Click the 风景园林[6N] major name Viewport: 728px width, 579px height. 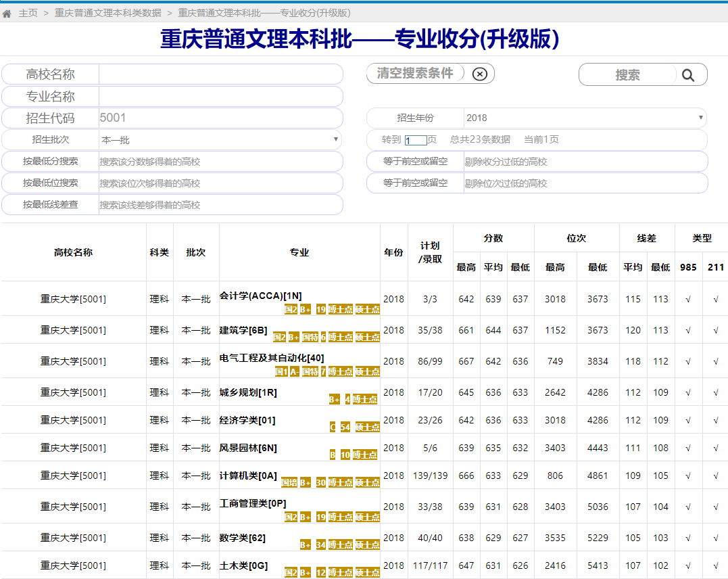click(248, 448)
